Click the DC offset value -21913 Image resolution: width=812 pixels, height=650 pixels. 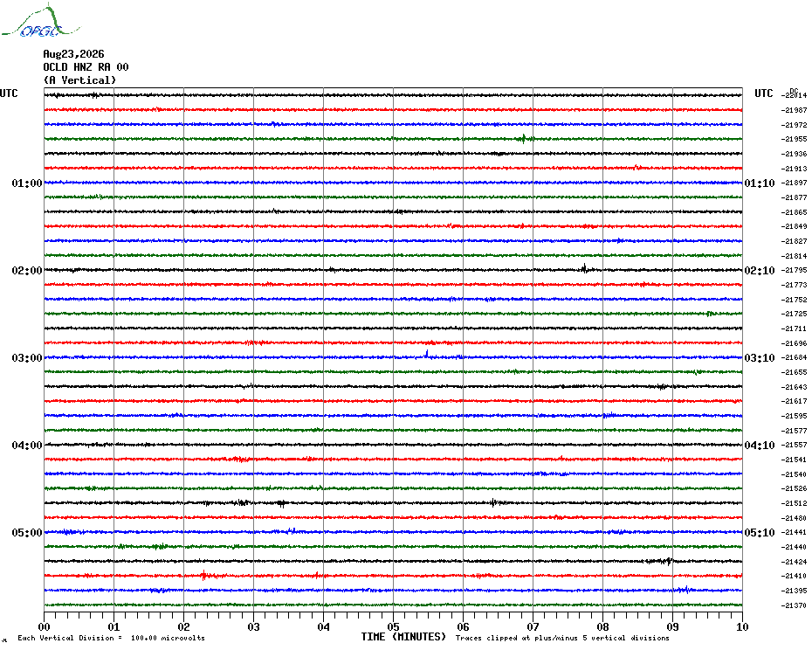794,169
